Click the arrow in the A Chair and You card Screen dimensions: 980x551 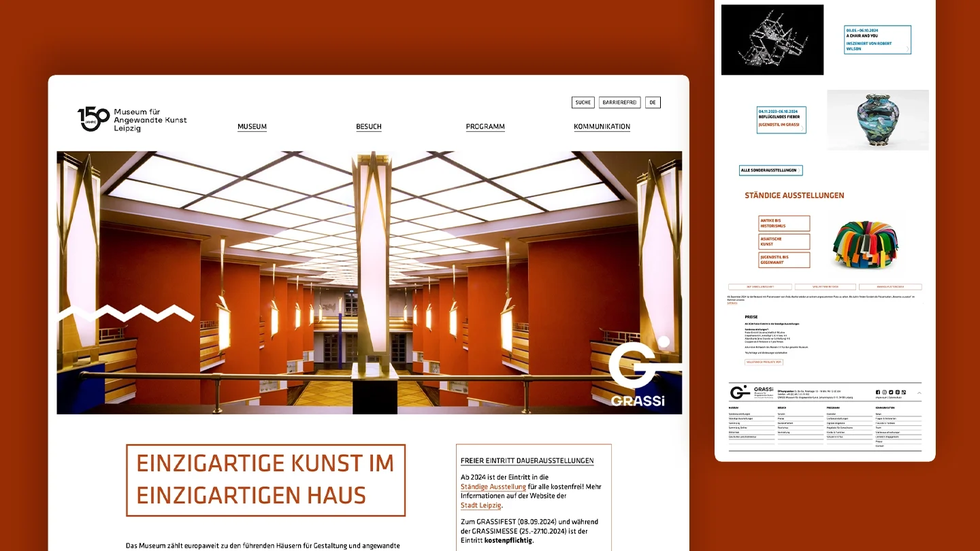907,48
